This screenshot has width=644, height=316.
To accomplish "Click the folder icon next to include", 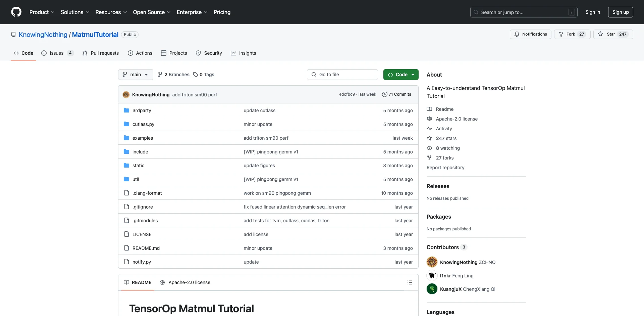I will coord(126,152).
